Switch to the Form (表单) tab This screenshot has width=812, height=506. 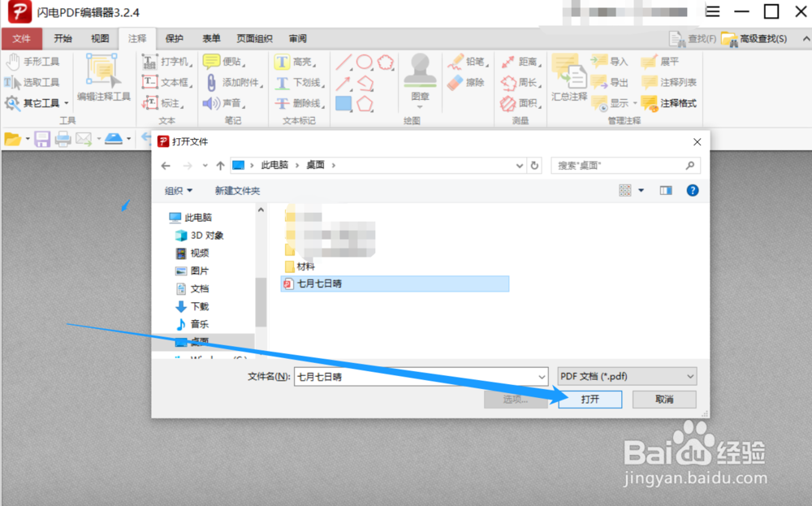tap(211, 39)
